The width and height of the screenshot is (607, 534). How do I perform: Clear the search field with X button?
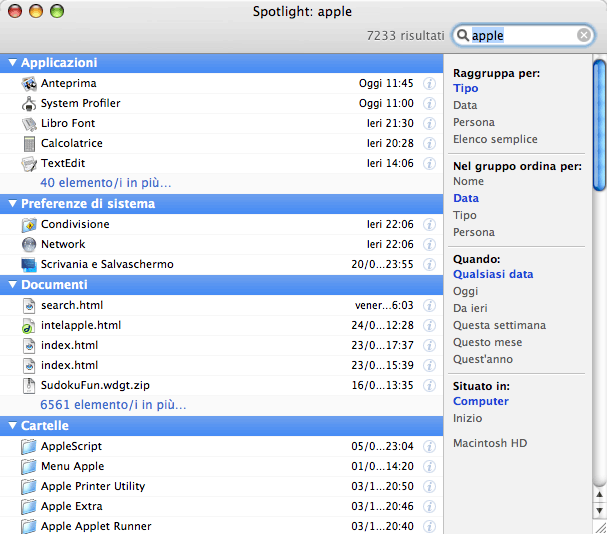click(x=584, y=35)
